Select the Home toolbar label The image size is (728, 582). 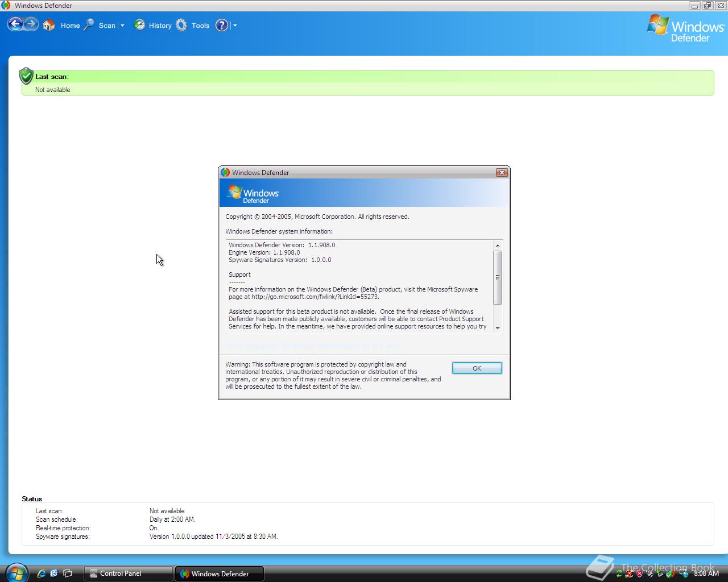coord(71,26)
